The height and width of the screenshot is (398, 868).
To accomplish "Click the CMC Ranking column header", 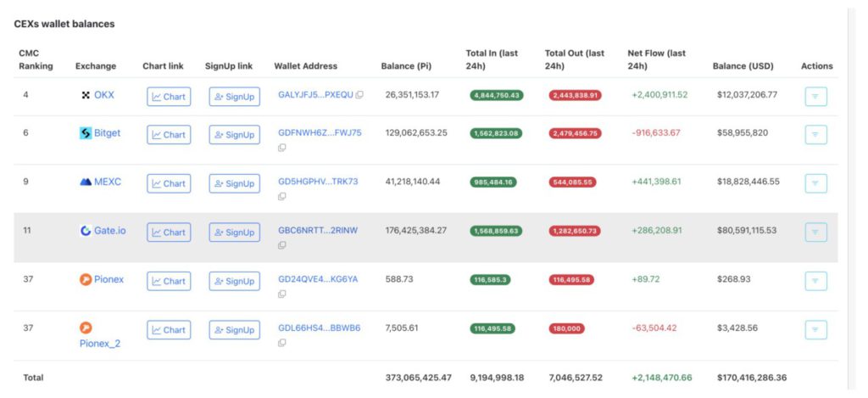I will (x=36, y=60).
